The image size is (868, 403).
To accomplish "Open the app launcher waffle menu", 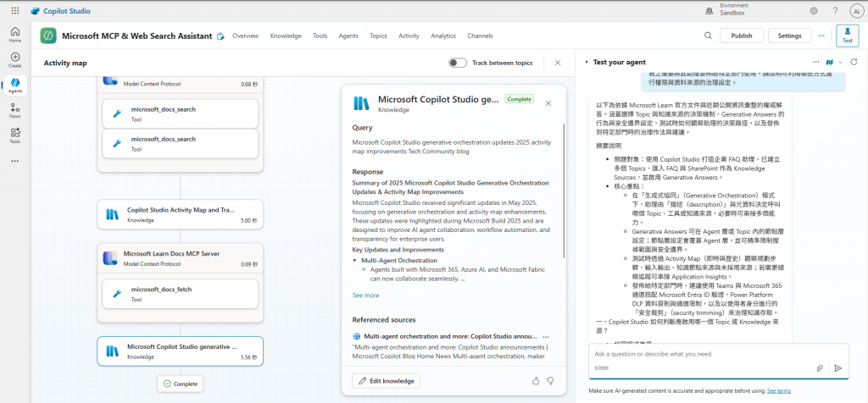I will click(15, 11).
